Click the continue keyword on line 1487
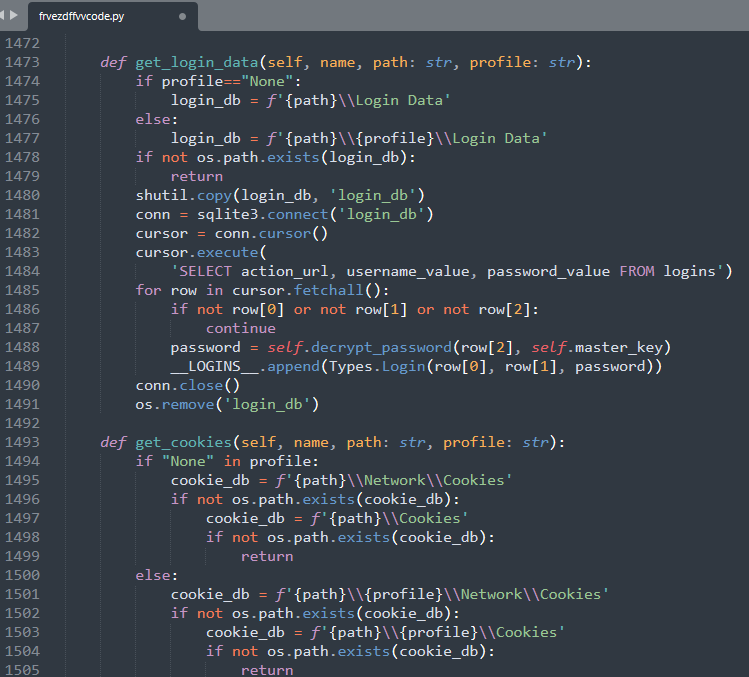The width and height of the screenshot is (749, 677). point(241,329)
